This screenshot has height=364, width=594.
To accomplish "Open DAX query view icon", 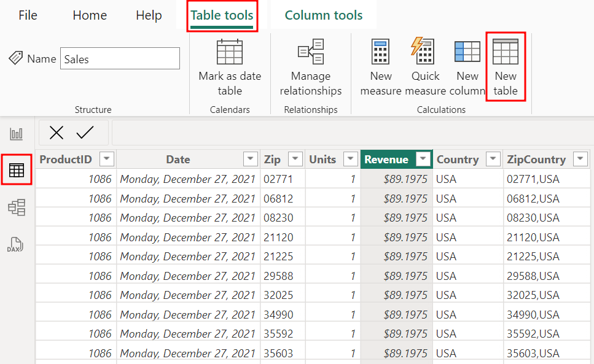I will pos(17,244).
